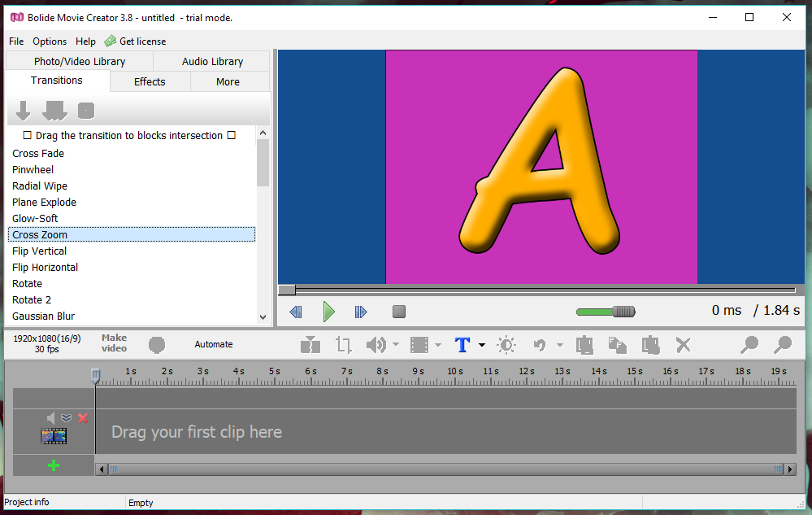Click the split block icon
Screen dimensions: 812x515
310,344
